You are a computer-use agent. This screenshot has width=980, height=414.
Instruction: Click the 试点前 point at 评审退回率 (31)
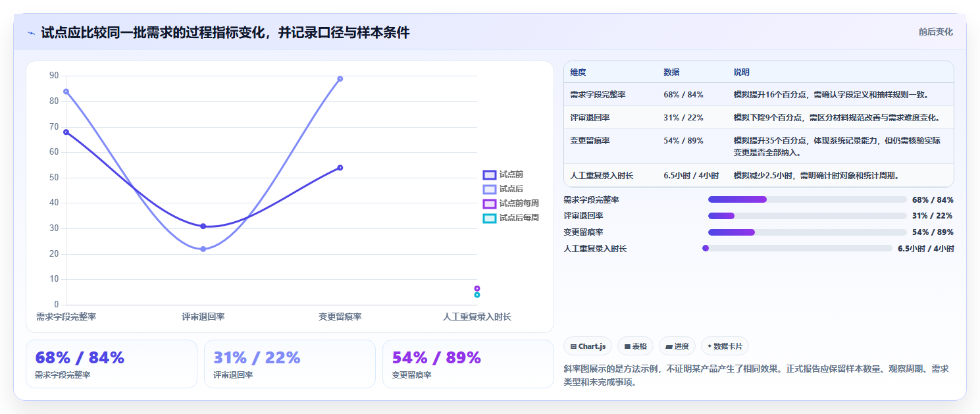(x=203, y=226)
